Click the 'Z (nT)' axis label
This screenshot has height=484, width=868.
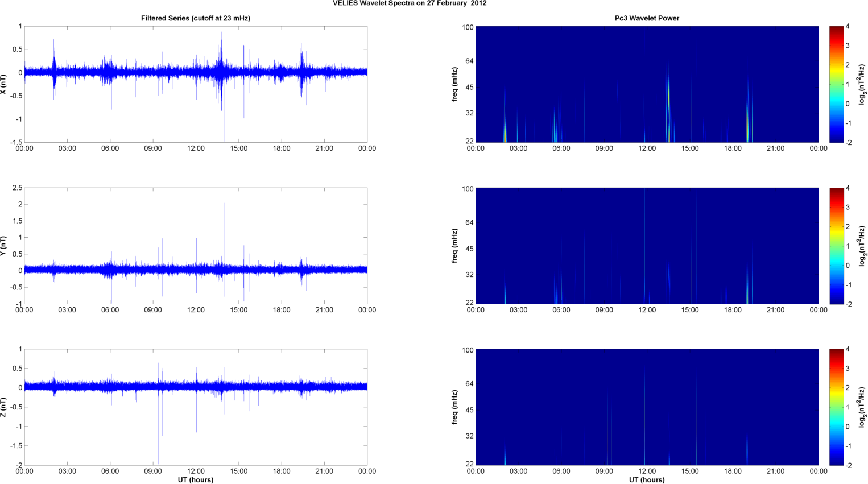click(x=5, y=407)
